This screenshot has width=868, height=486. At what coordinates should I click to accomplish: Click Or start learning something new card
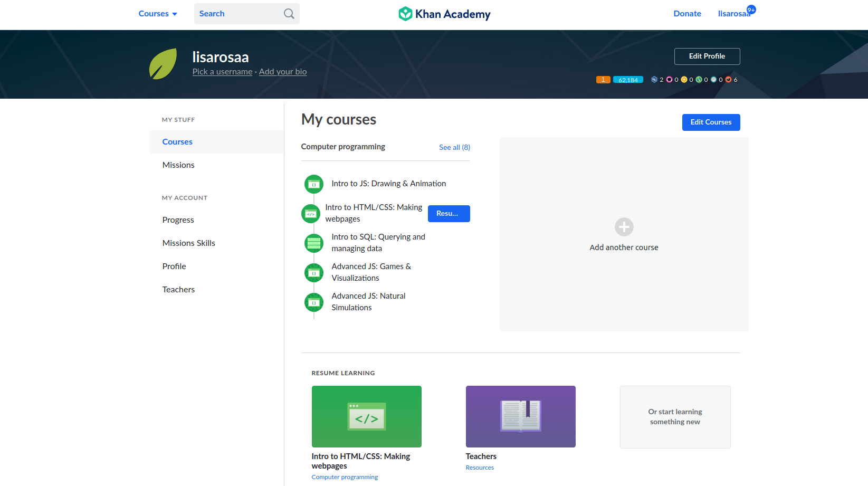(x=675, y=417)
